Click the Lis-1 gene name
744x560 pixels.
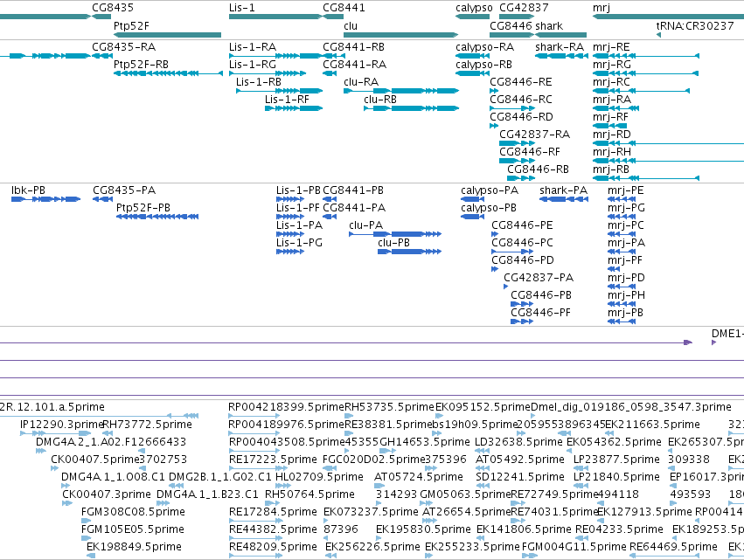click(242, 8)
